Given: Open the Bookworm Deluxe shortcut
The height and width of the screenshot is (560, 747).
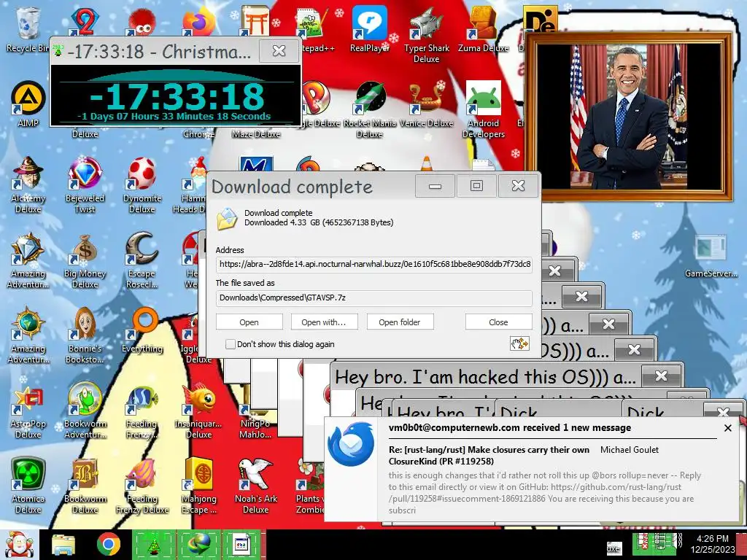Looking at the screenshot, I should coord(85,485).
